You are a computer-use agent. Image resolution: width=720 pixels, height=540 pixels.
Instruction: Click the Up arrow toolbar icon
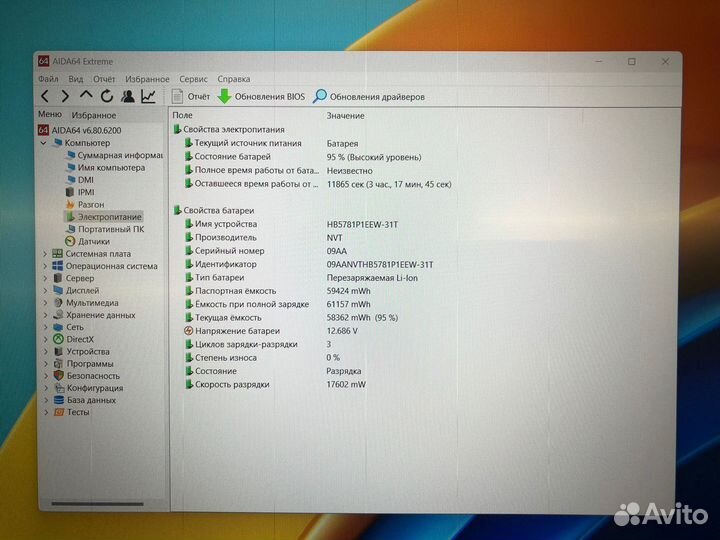pyautogui.click(x=86, y=97)
